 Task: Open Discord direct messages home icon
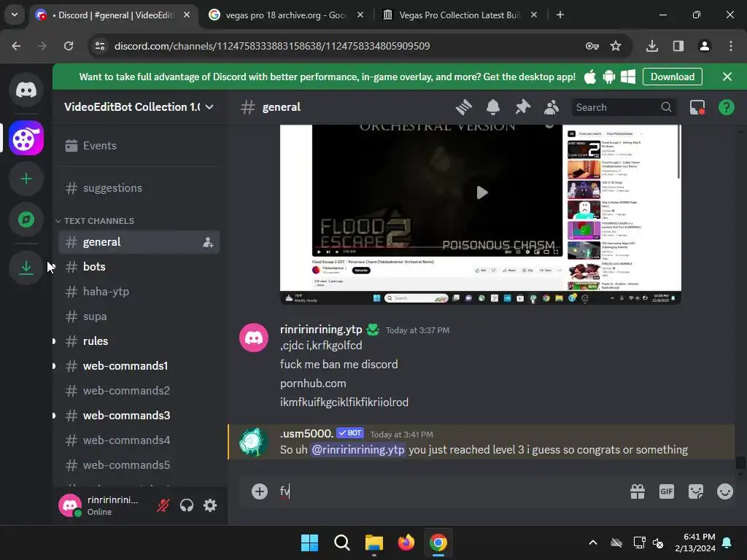tap(26, 90)
